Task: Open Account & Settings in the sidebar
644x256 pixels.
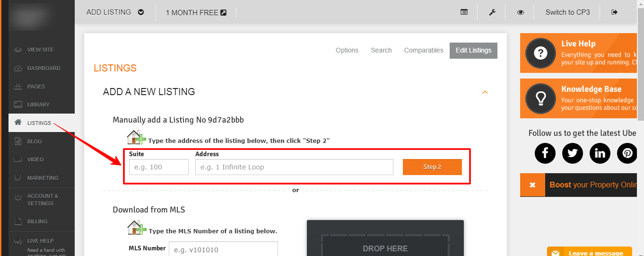Action: (42, 200)
